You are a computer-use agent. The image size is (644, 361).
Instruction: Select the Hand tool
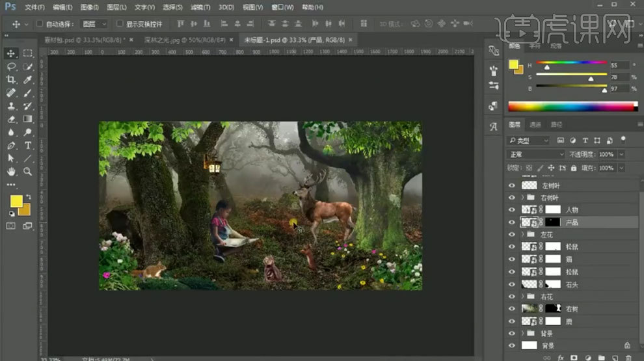point(11,172)
